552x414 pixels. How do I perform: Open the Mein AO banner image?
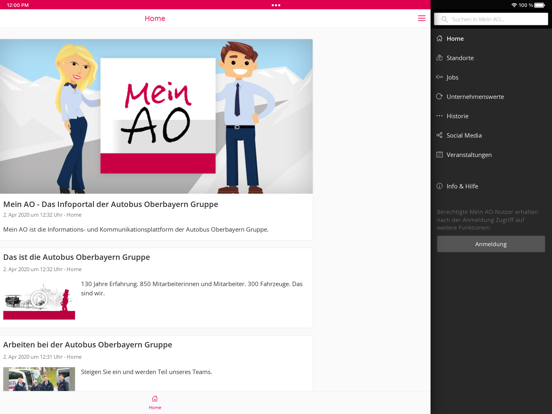click(156, 116)
